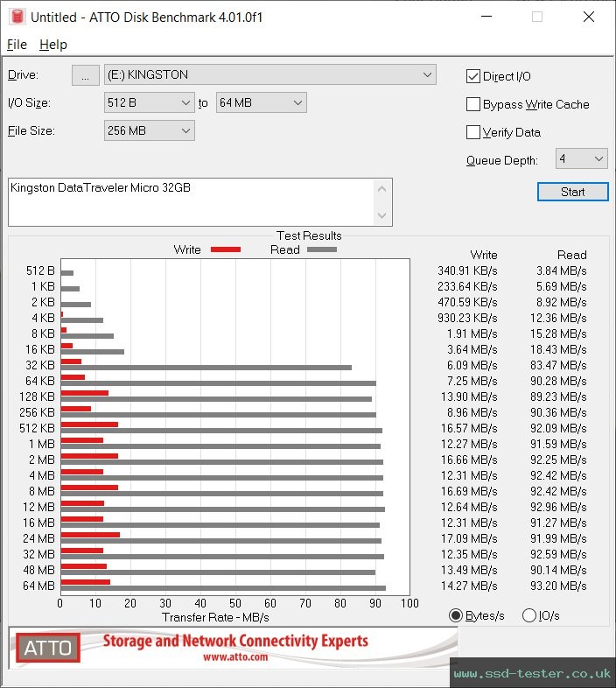Click the 1 MB read value 91.59 MB/s

(558, 444)
